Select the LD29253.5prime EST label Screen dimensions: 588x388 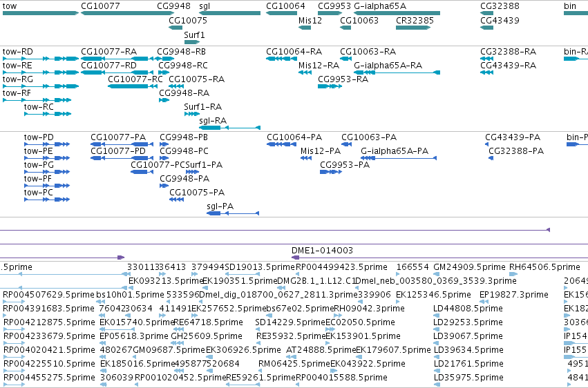tap(468, 322)
